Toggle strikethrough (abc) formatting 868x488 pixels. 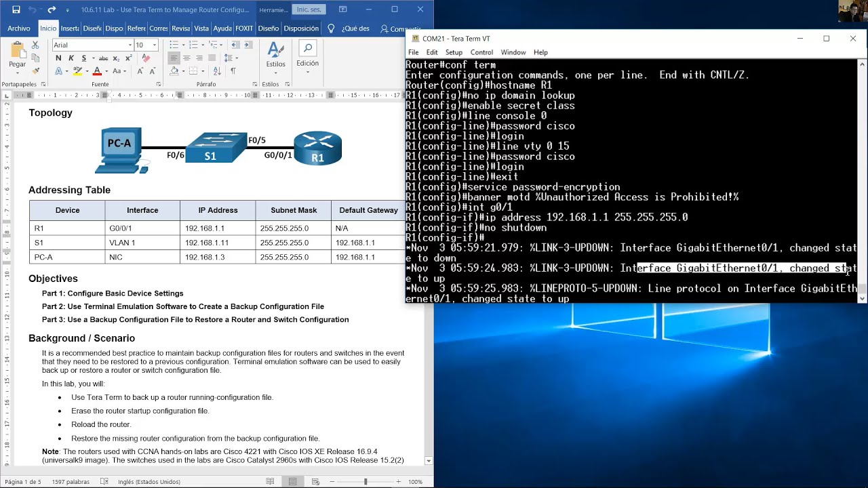[103, 58]
